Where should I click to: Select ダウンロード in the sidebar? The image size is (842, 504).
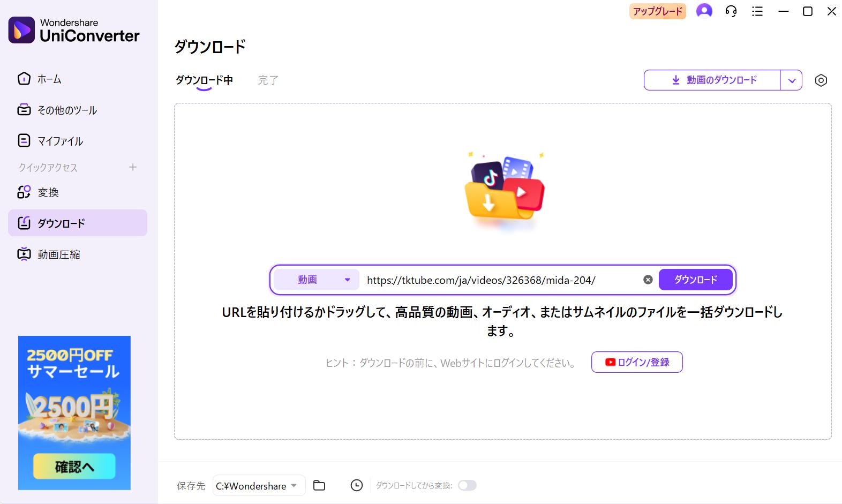pos(77,223)
